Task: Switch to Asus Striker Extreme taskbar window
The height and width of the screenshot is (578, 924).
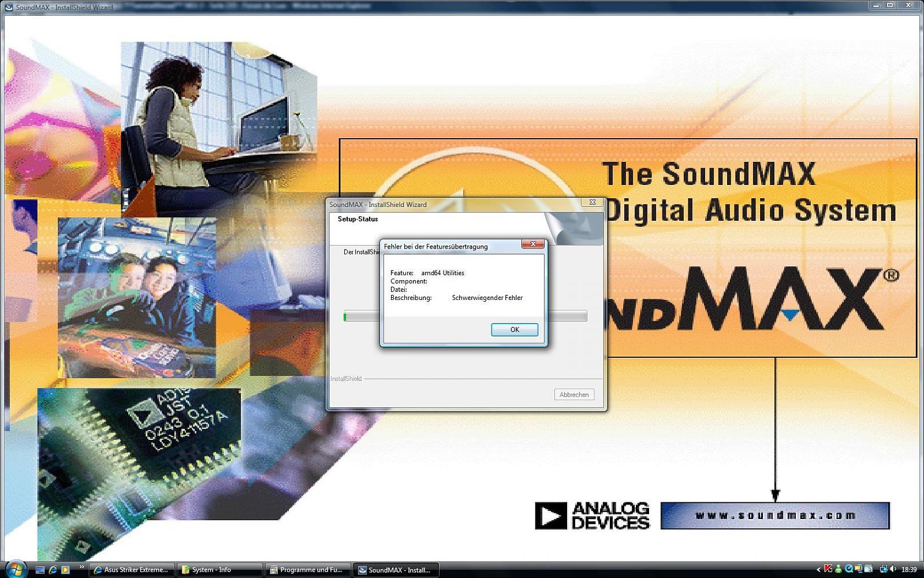Action: coord(132,570)
